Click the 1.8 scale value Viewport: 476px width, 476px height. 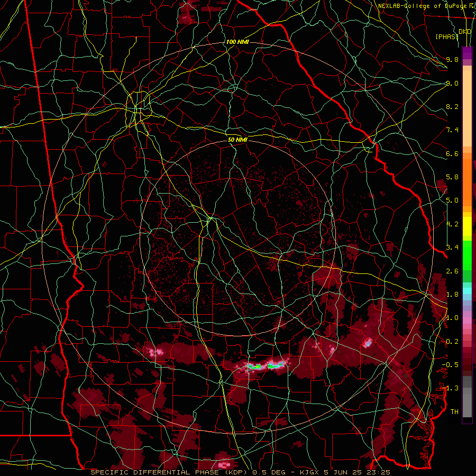tap(452, 295)
